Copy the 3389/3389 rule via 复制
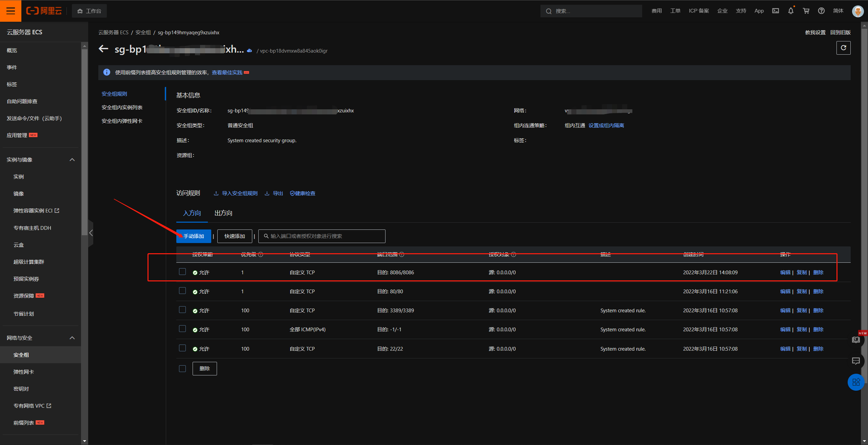868x445 pixels. coord(802,311)
